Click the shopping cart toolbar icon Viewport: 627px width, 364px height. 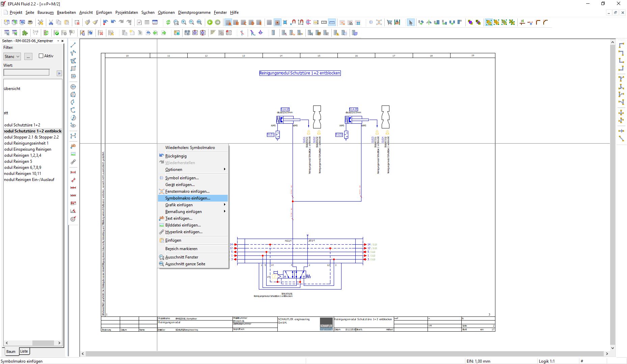[389, 22]
